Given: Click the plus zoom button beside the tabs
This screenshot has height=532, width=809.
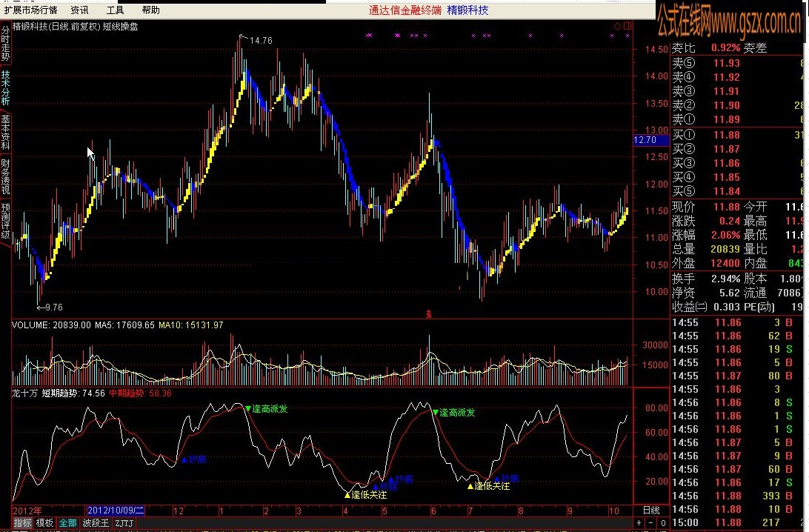Looking at the screenshot, I should 639,523.
